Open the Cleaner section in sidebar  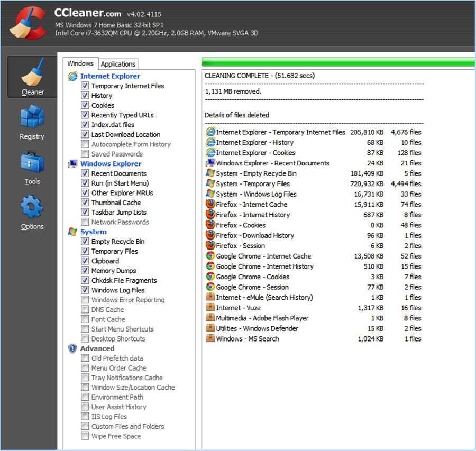point(32,77)
